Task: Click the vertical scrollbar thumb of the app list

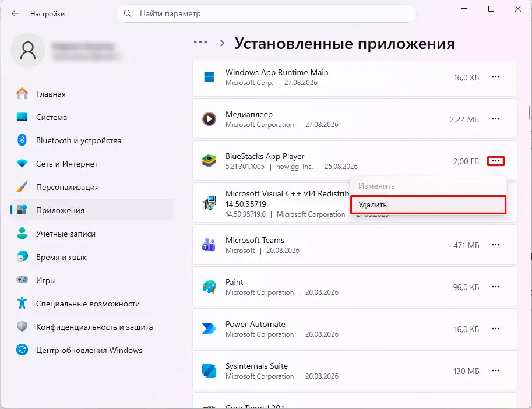Action: pyautogui.click(x=529, y=112)
